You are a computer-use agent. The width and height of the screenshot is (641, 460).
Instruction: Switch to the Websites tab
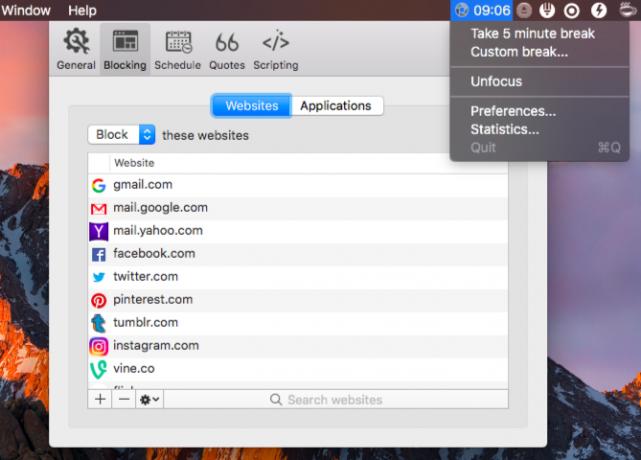click(251, 106)
